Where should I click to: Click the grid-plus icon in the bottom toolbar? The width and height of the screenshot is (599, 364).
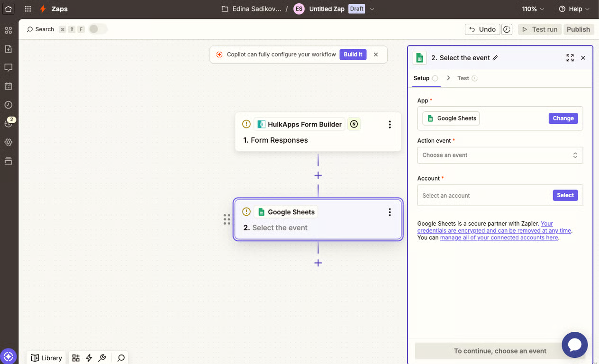pyautogui.click(x=76, y=358)
